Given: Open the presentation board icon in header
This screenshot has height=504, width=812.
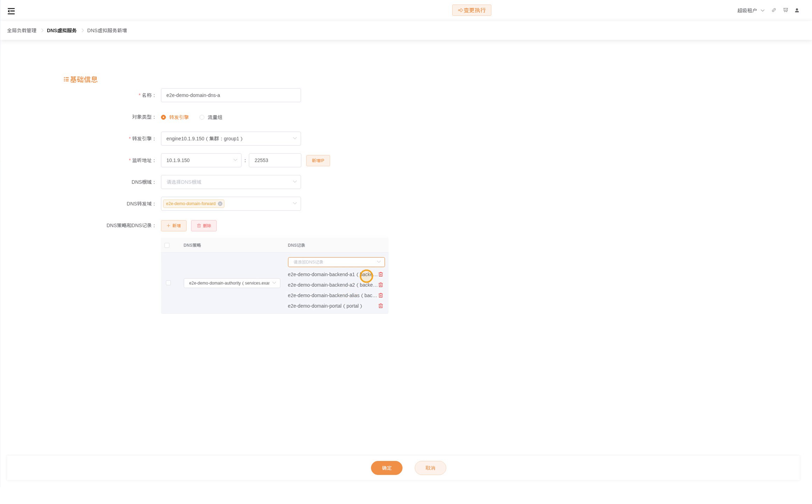Looking at the screenshot, I should (x=786, y=10).
